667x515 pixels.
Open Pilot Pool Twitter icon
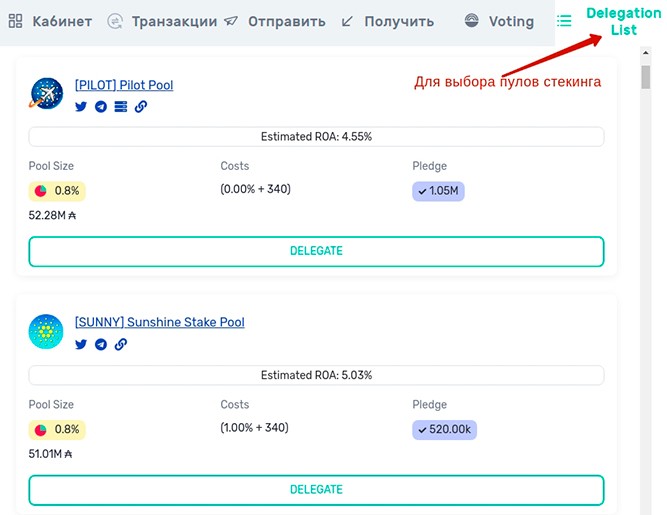(x=81, y=106)
